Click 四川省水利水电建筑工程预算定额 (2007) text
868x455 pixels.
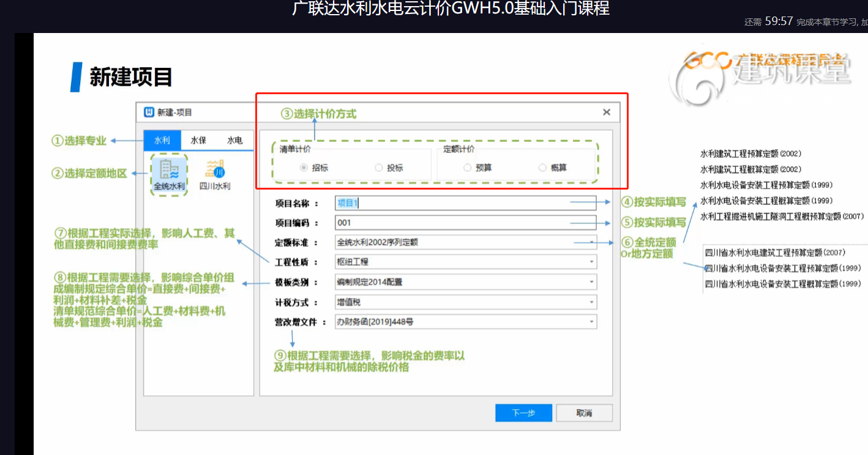tap(775, 253)
